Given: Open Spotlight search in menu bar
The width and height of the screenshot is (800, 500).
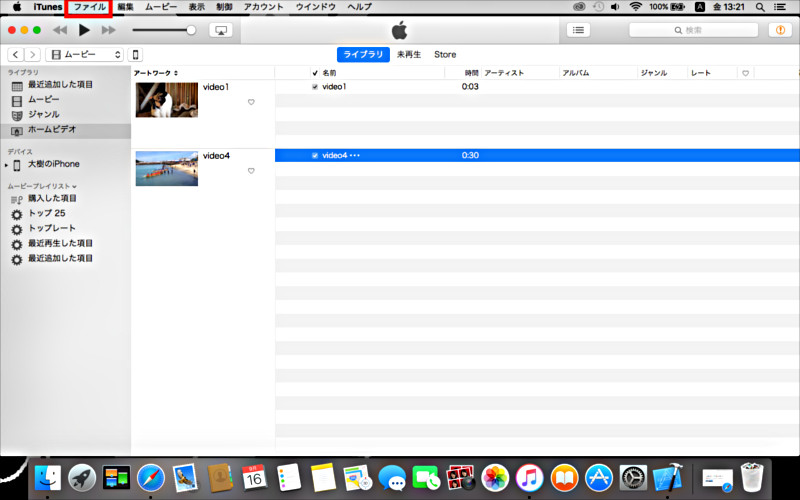Looking at the screenshot, I should (760, 7).
